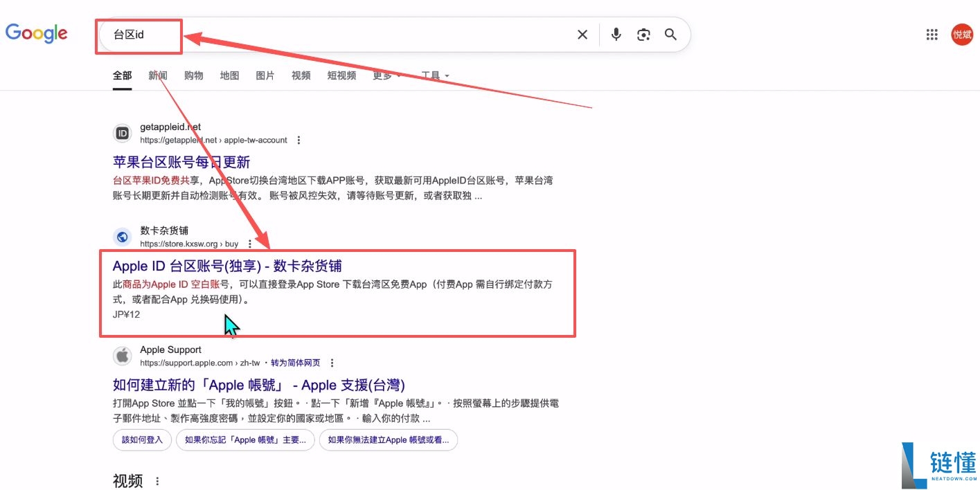Switch to the 视频 tab

[301, 75]
